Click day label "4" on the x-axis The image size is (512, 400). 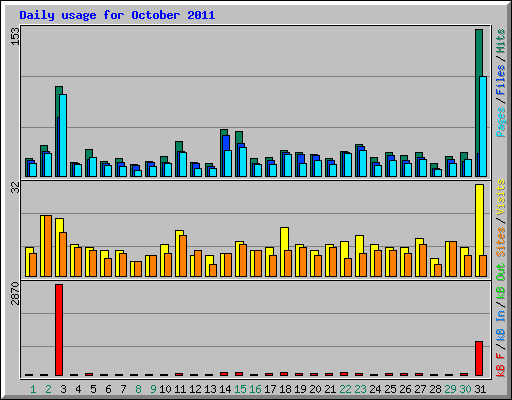(78, 389)
